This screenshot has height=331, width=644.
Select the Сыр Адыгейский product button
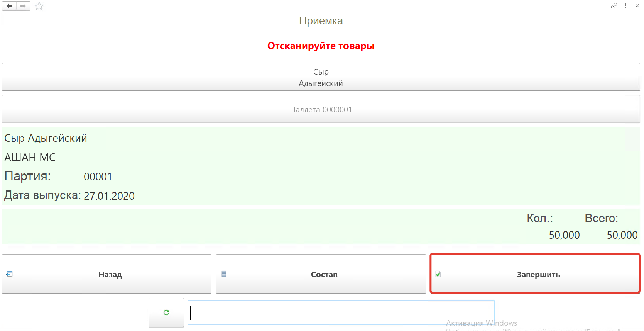321,77
